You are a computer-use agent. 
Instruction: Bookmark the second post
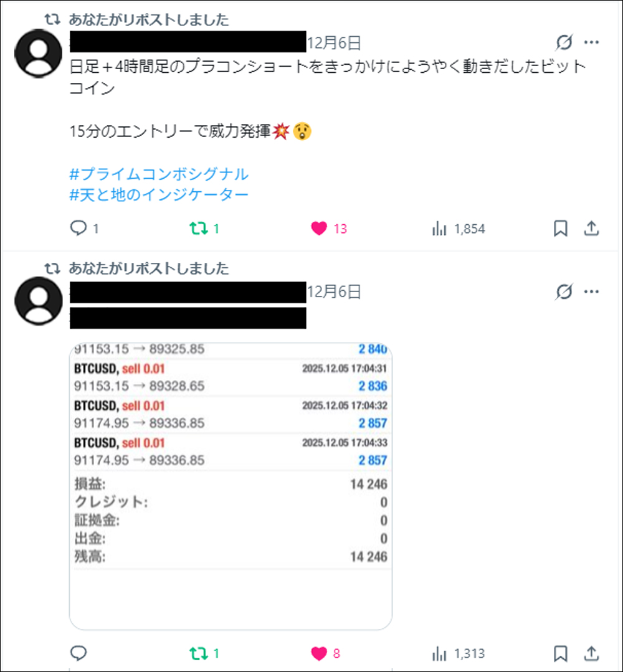[x=561, y=653]
